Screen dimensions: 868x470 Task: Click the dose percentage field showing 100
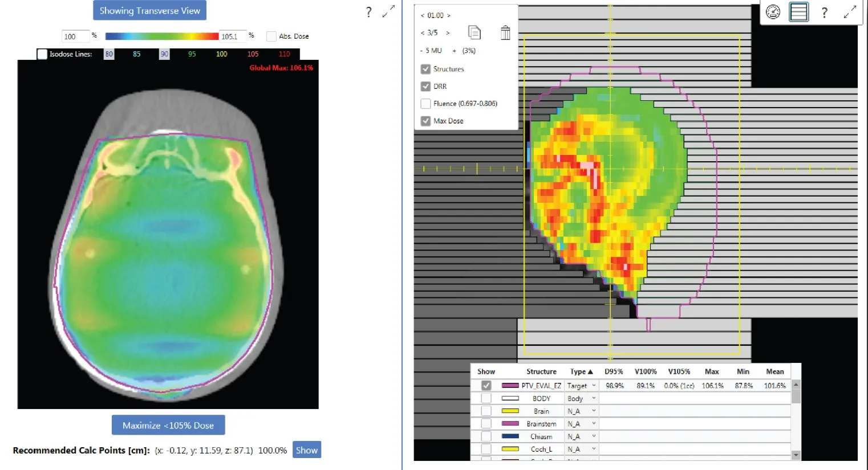coord(75,36)
